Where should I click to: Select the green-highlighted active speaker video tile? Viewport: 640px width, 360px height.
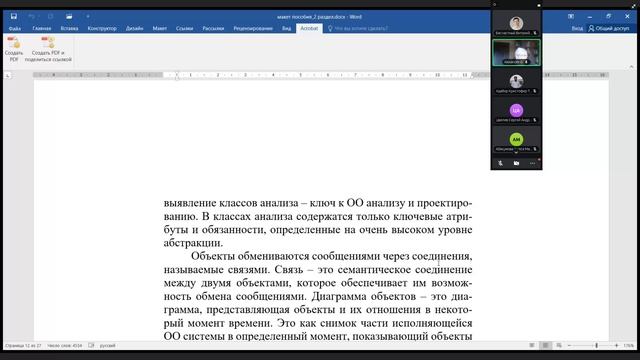click(x=516, y=53)
